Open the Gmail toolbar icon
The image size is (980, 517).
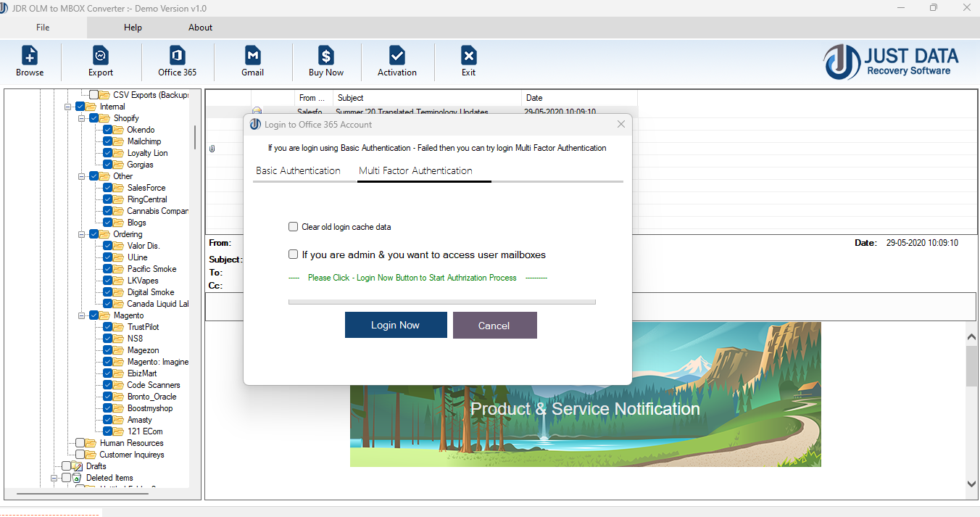(x=252, y=56)
